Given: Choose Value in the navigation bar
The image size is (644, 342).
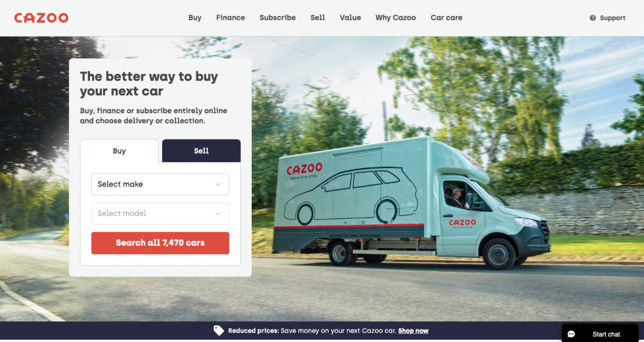Looking at the screenshot, I should click(x=351, y=18).
